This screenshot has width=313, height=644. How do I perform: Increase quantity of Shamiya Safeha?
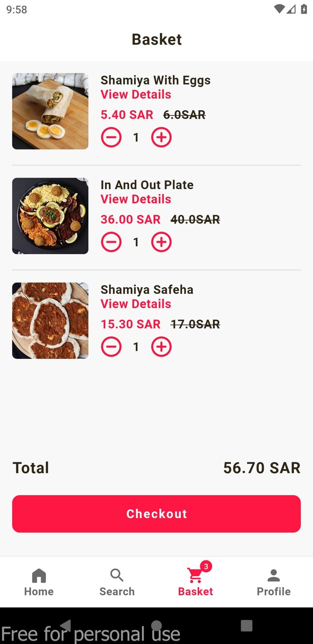coord(161,347)
